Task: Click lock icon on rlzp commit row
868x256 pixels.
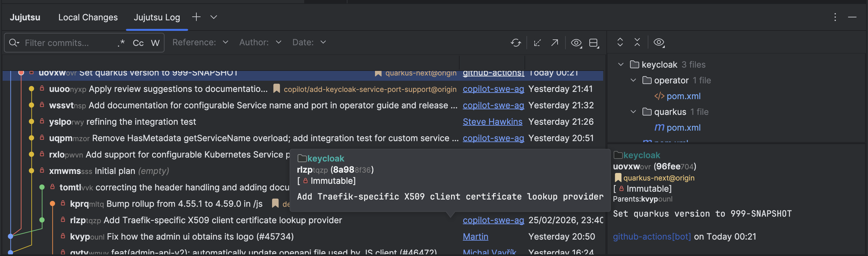Action: coord(63,220)
